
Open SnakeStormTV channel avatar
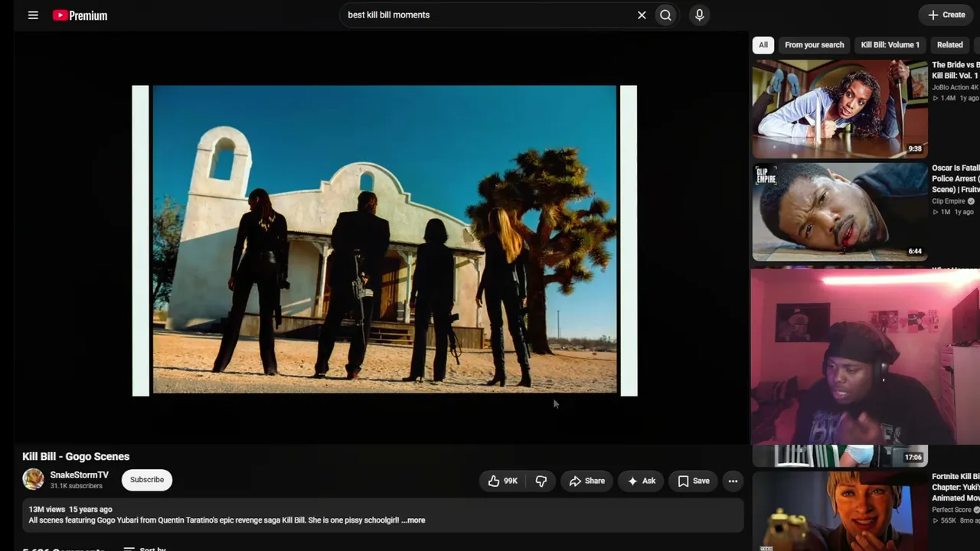click(x=33, y=480)
